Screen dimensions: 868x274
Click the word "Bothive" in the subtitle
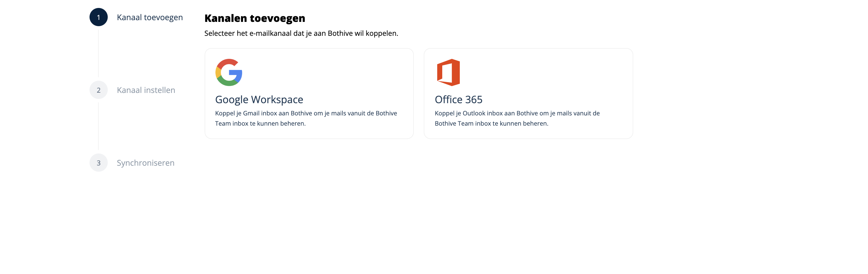tap(340, 33)
